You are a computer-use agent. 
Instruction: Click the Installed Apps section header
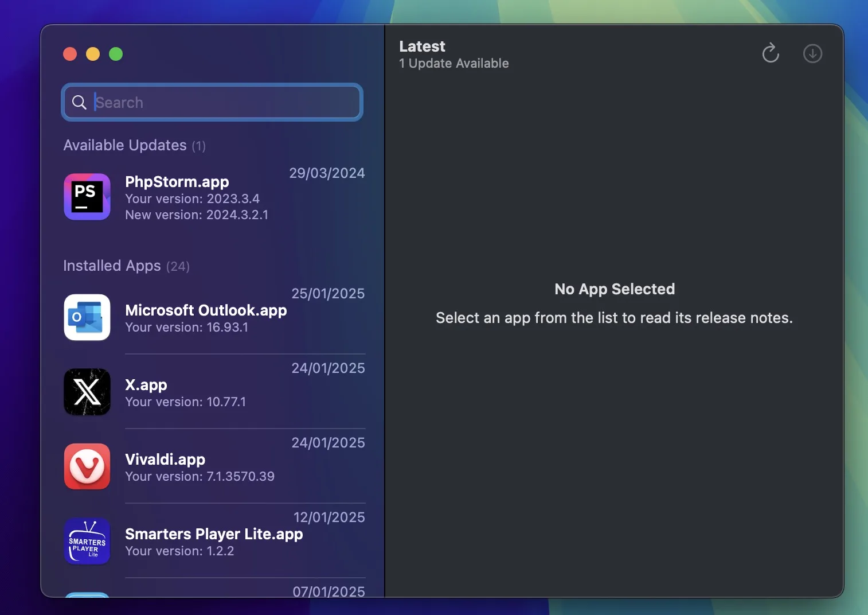[112, 266]
